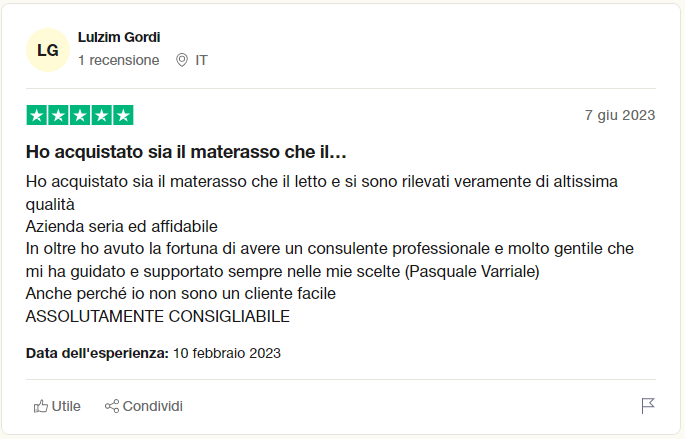685x439 pixels.
Task: Click the share icon
Action: point(112,406)
